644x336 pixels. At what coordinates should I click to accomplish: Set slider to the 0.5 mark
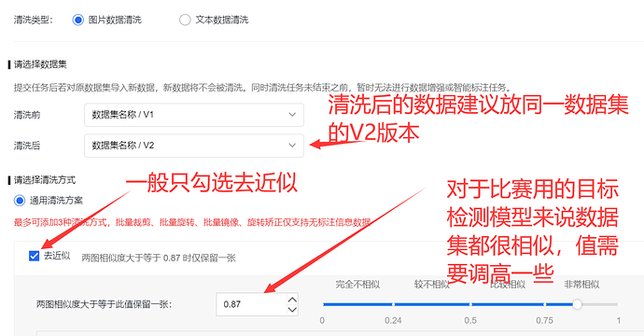(470, 304)
